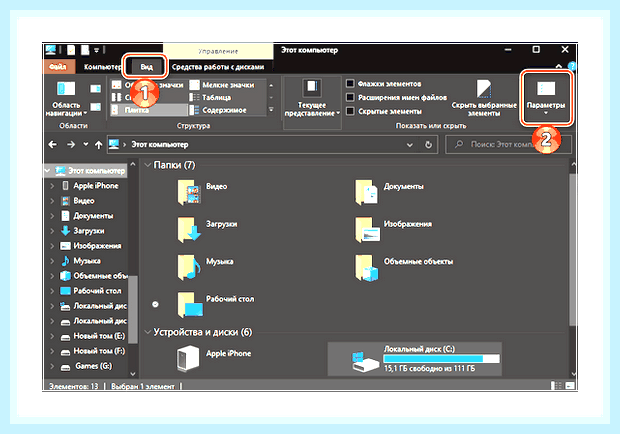Screen dimensions: 620x434
Task: Click the navigation tree scroll down arrow
Action: [x=133, y=374]
